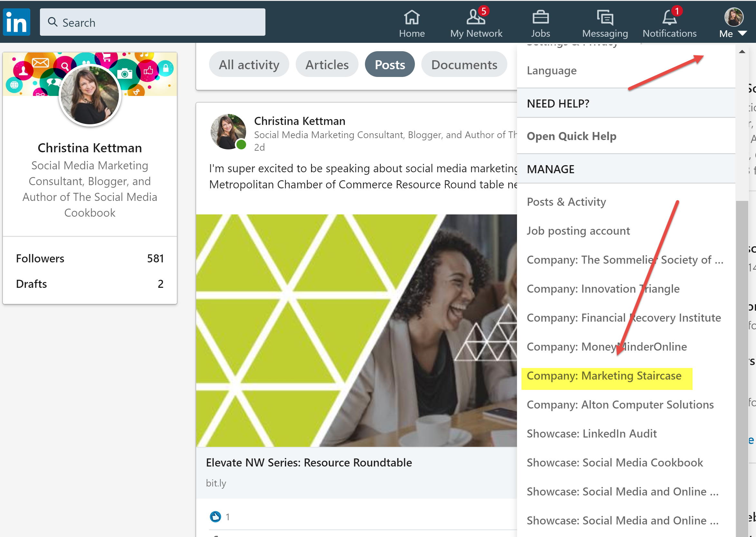Click the 2d post timestamp
The width and height of the screenshot is (756, 537).
pos(259,147)
